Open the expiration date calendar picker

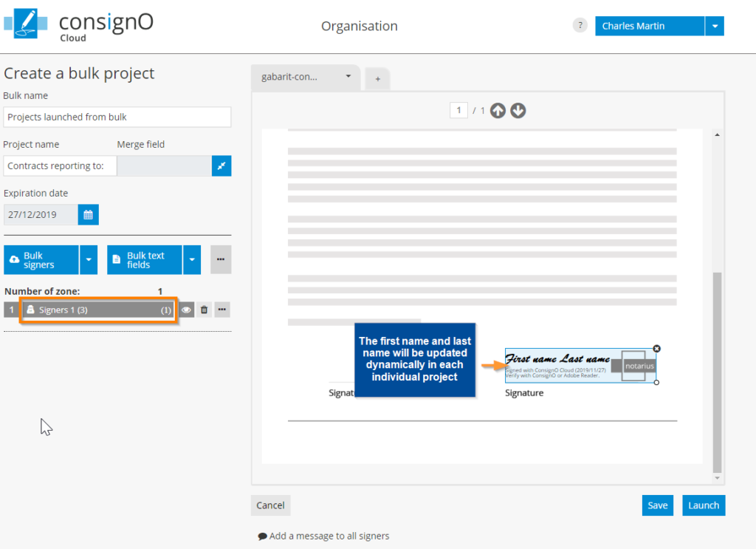(x=88, y=215)
